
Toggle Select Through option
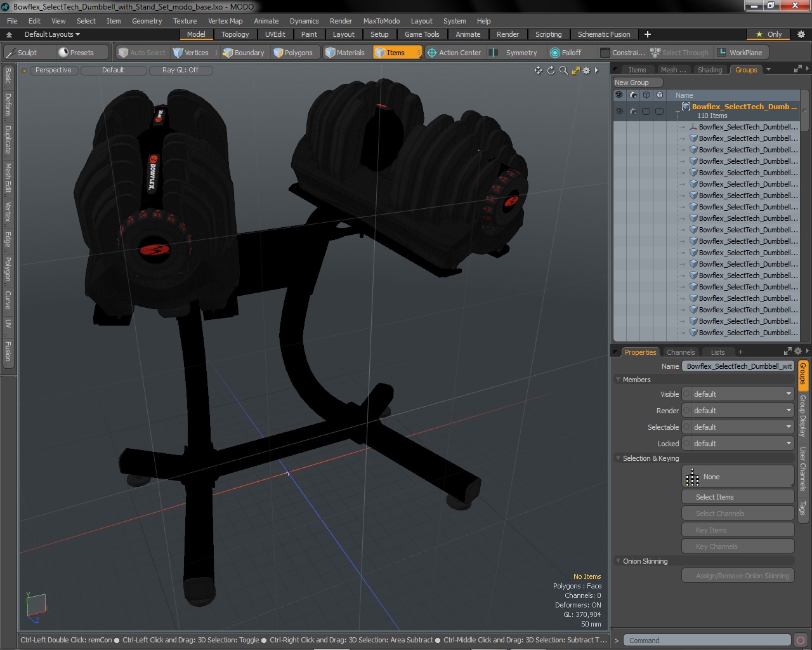pyautogui.click(x=680, y=53)
